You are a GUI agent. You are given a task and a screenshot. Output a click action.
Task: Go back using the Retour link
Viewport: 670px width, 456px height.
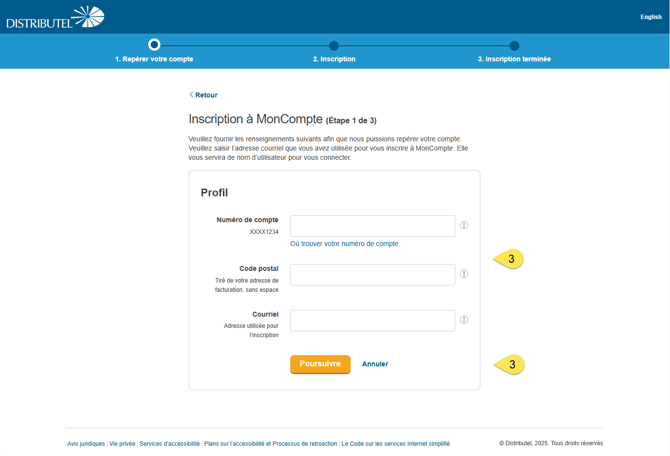pos(204,95)
